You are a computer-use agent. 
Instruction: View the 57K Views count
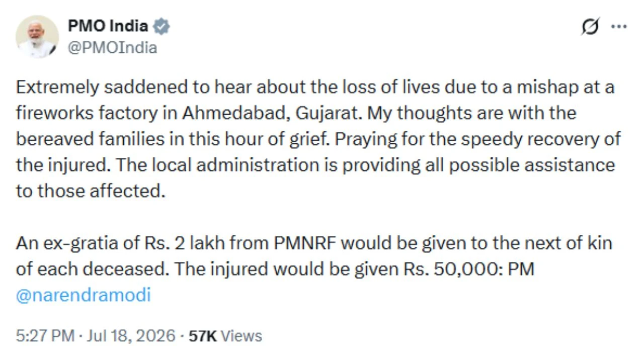[225, 335]
